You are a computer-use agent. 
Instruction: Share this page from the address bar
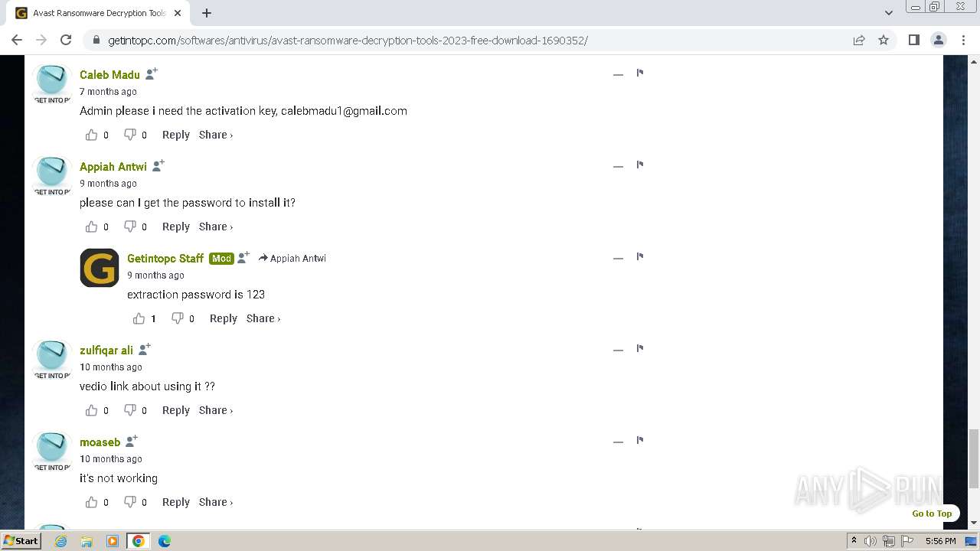[859, 40]
